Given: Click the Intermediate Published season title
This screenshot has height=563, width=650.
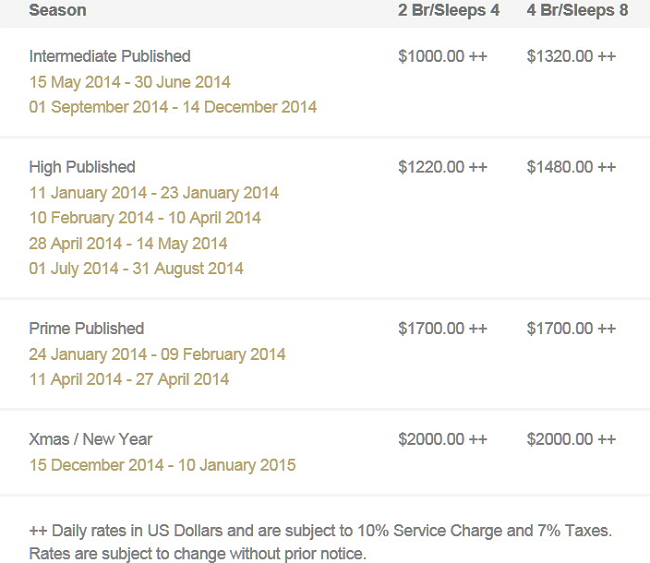Looking at the screenshot, I should coord(110,56).
